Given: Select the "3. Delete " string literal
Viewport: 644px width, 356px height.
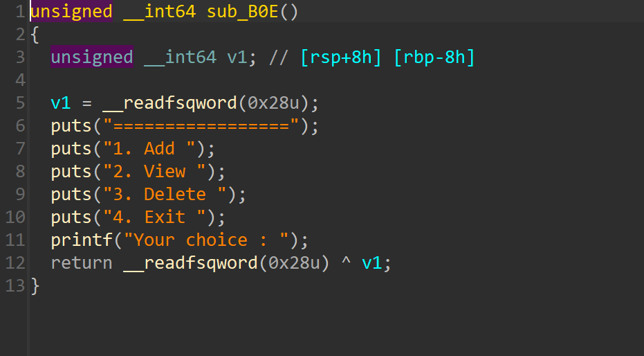Looking at the screenshot, I should pos(169,195).
